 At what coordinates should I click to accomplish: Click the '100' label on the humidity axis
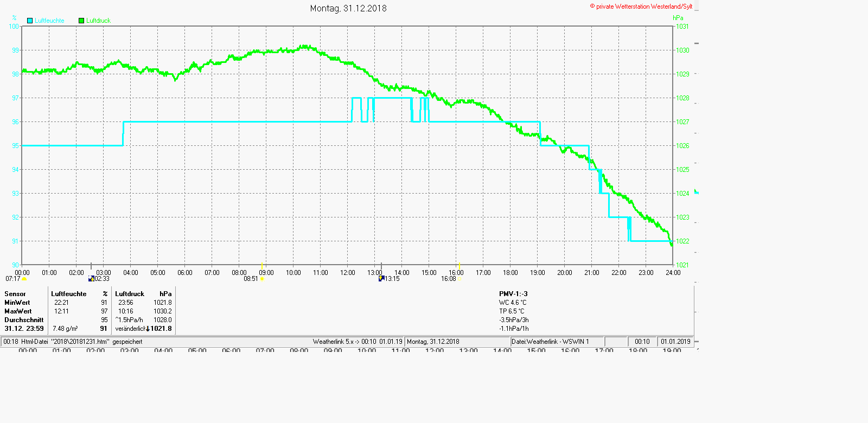tap(14, 27)
